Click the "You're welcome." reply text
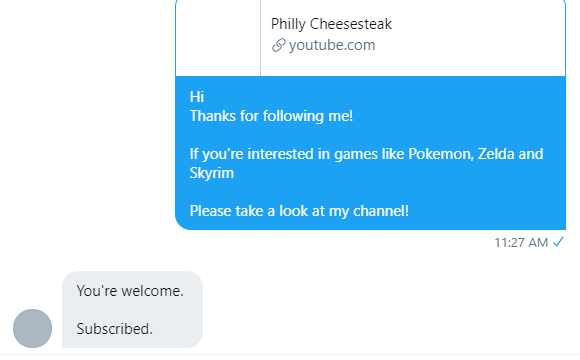The image size is (580, 360). point(130,291)
